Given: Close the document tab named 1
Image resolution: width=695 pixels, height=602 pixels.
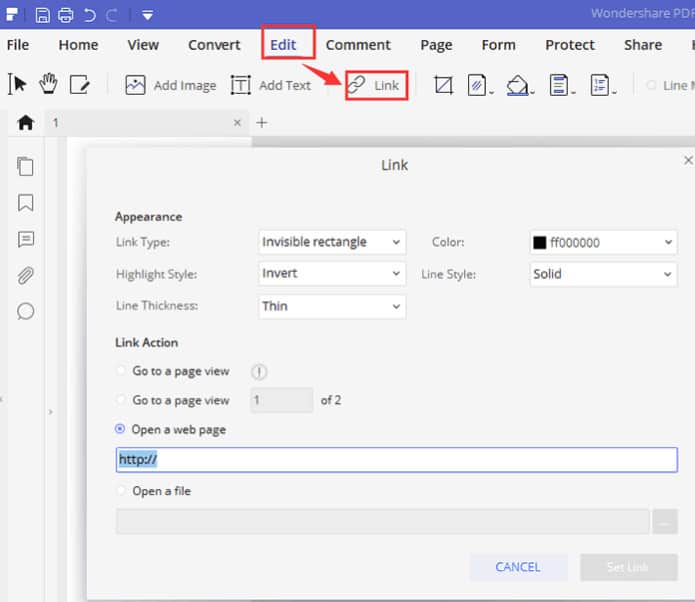Looking at the screenshot, I should coord(237,123).
